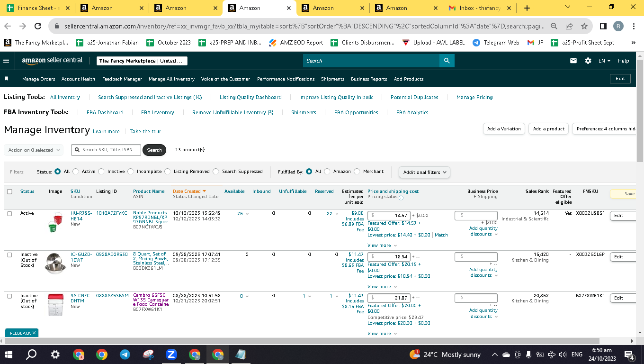The height and width of the screenshot is (364, 644).
Task: Select the checkbox for the Noble Products row
Action: coord(9,214)
